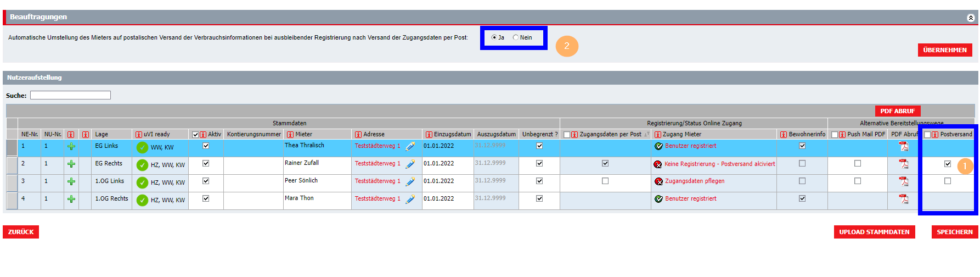This screenshot has width=980, height=277.
Task: Click the Einzugsdatum column header
Action: (x=452, y=135)
